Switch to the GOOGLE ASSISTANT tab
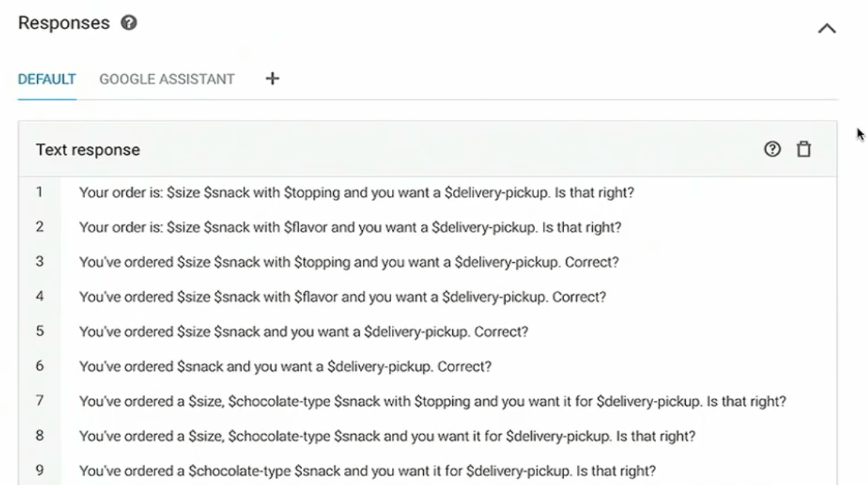Viewport: 868px width, 485px height. coord(167,79)
